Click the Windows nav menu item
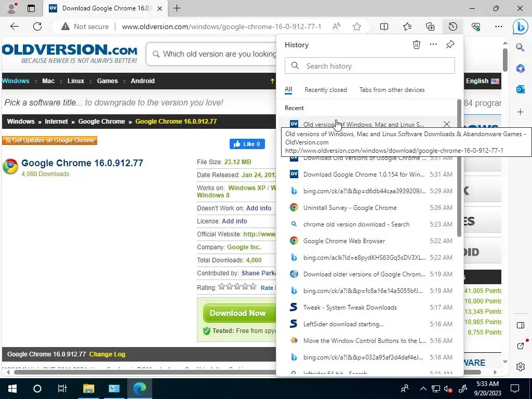This screenshot has height=399, width=532. pyautogui.click(x=16, y=81)
